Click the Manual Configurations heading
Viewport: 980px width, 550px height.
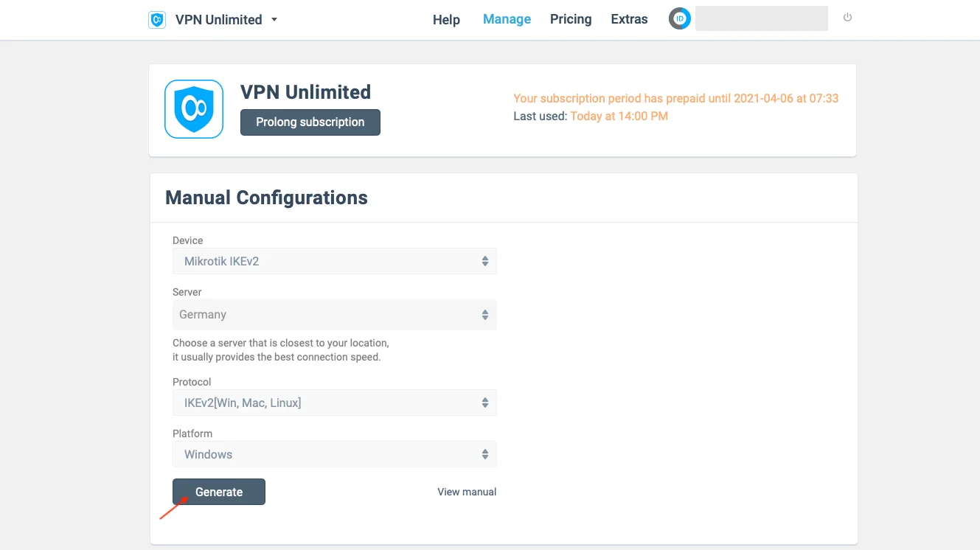pyautogui.click(x=266, y=198)
